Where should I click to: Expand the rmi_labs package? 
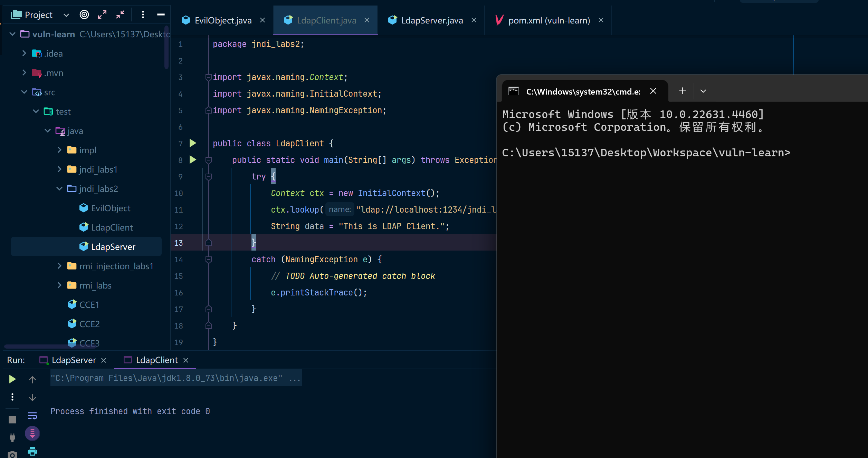59,285
